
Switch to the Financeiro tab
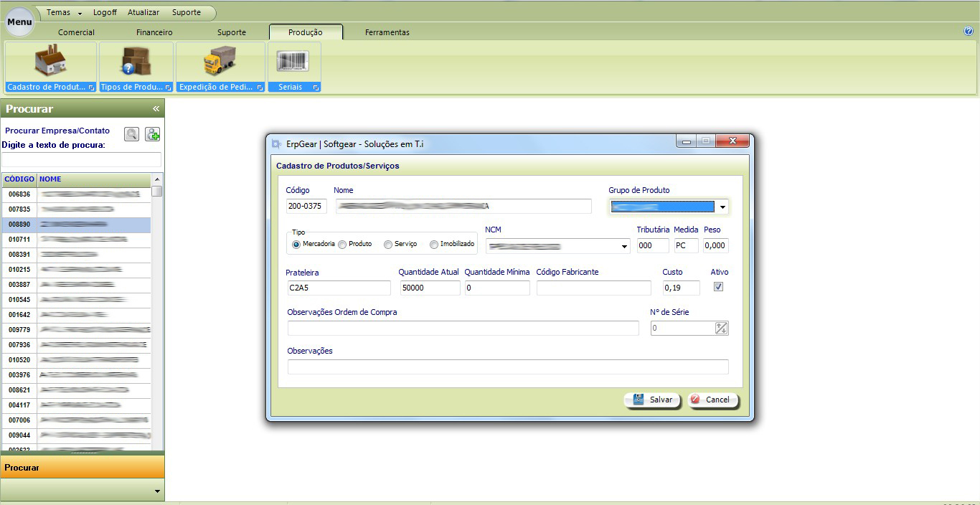[154, 32]
